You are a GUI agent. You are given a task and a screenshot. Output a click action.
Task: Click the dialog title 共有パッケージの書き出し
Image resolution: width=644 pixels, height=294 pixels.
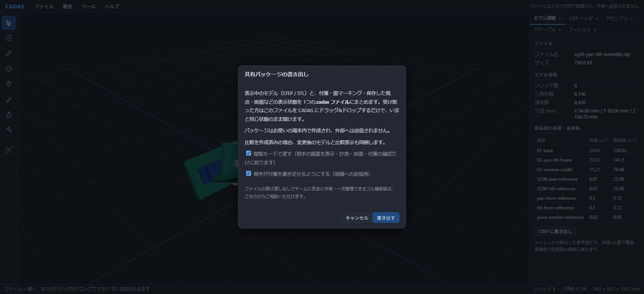coord(277,74)
